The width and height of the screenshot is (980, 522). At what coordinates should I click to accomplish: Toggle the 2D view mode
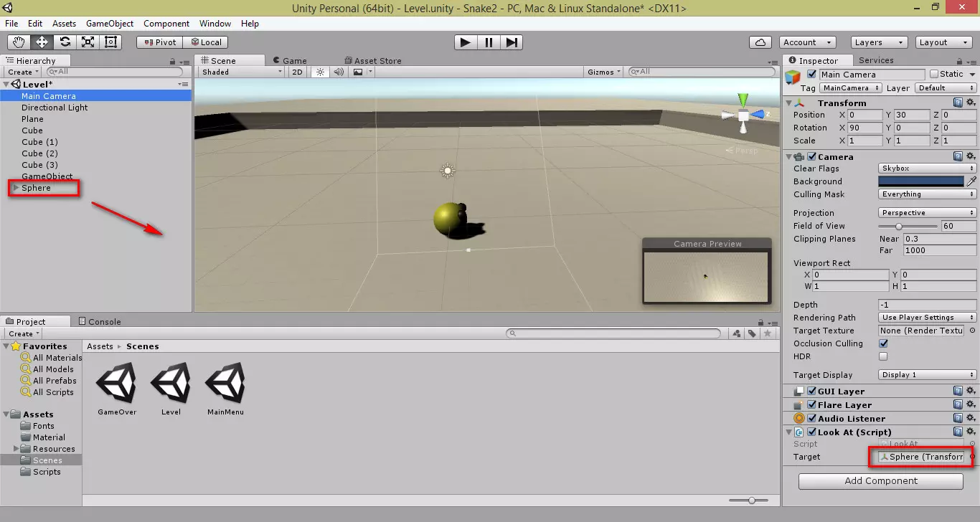[x=298, y=72]
